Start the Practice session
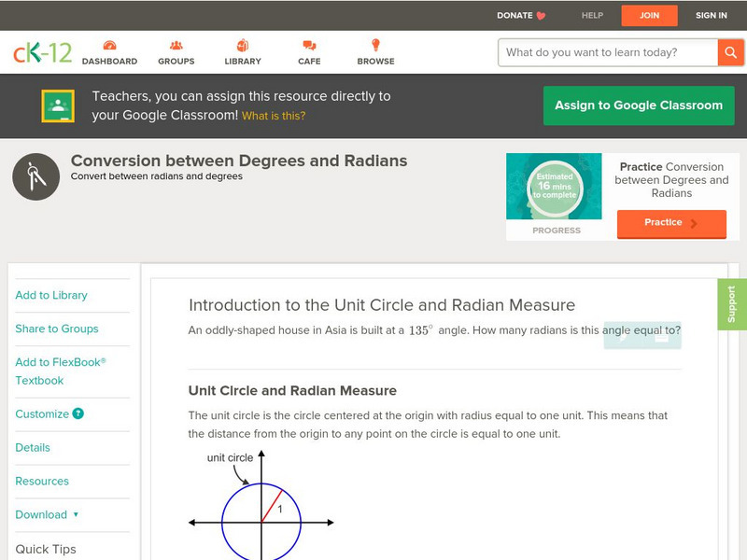 (670, 223)
